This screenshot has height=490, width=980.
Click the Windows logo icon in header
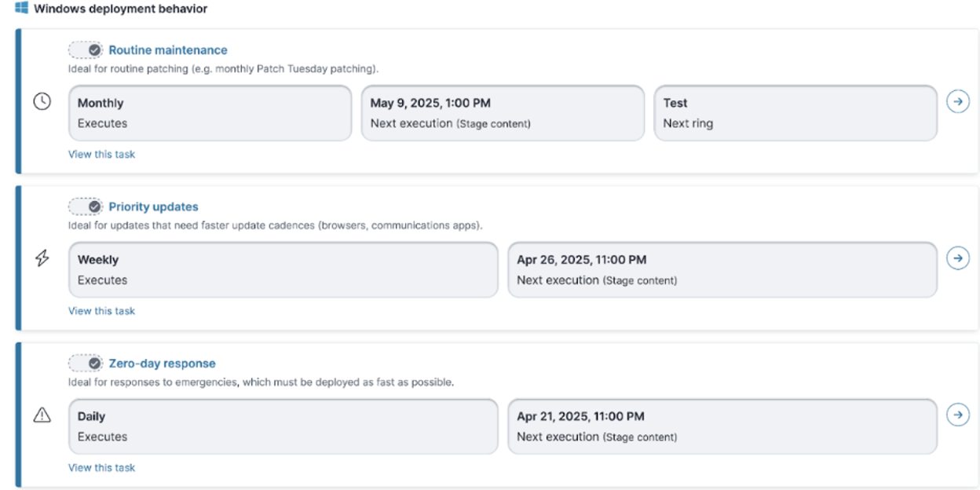click(x=22, y=9)
